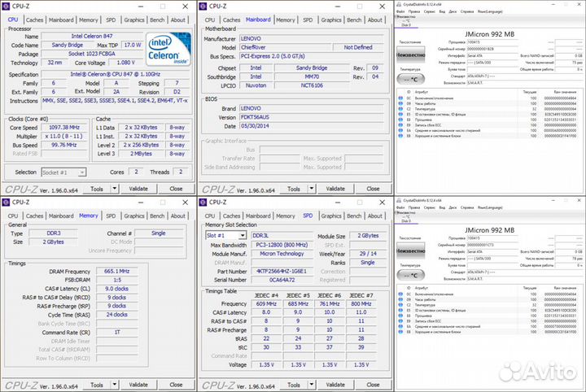The width and height of the screenshot is (586, 392).
Task: Click the LPCIO model value NCT6106
Action: [312, 85]
